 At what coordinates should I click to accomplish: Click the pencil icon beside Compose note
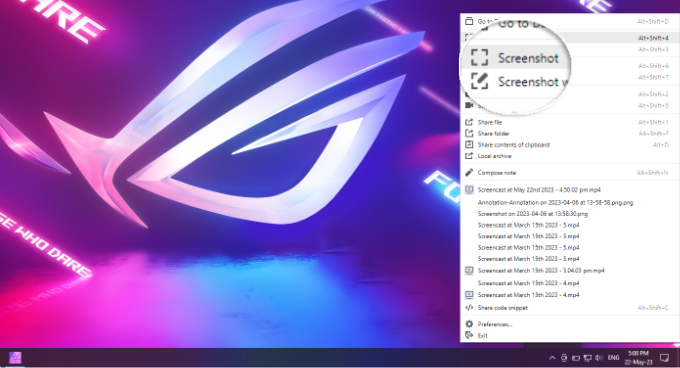click(469, 173)
